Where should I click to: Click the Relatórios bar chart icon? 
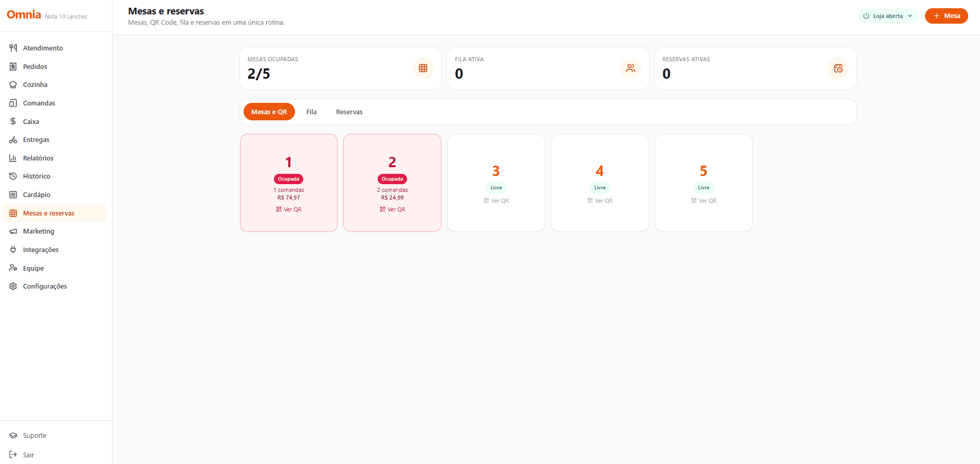(13, 158)
